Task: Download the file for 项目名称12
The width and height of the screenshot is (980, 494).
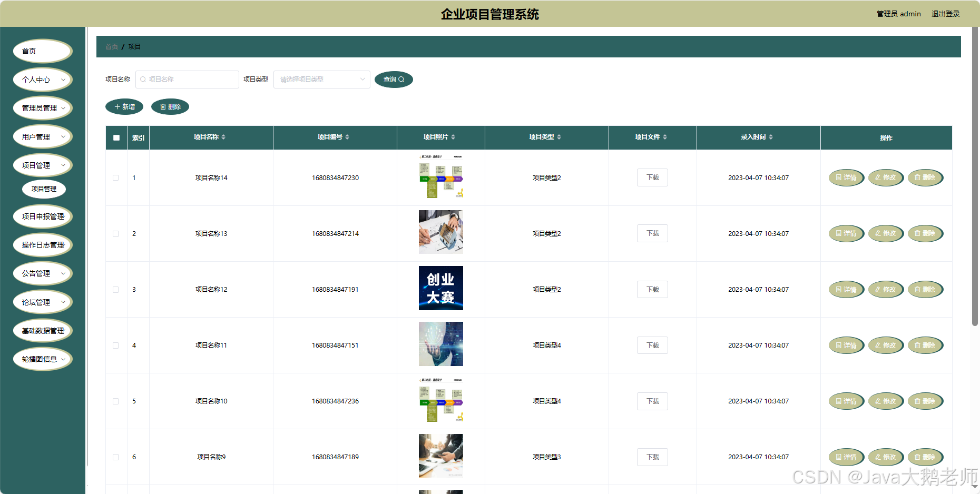Action: (652, 290)
